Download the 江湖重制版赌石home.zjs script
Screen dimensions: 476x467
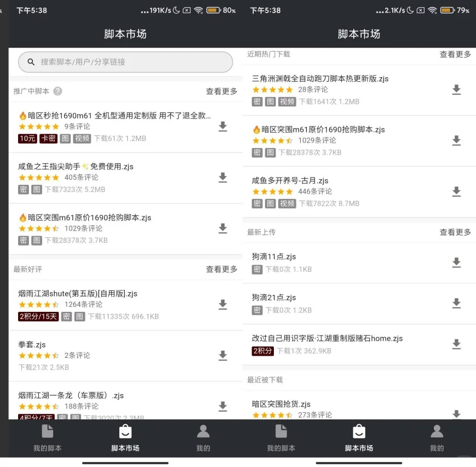pos(456,345)
